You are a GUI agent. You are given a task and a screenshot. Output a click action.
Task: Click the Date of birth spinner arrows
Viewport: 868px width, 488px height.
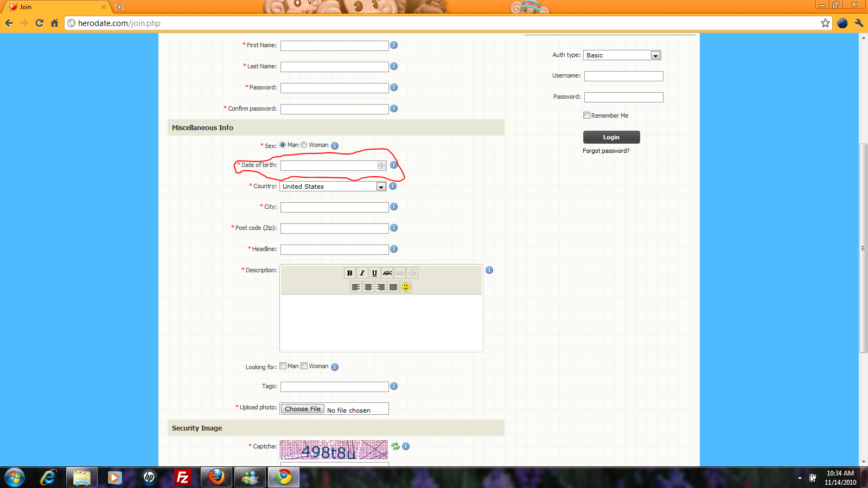[x=382, y=165]
